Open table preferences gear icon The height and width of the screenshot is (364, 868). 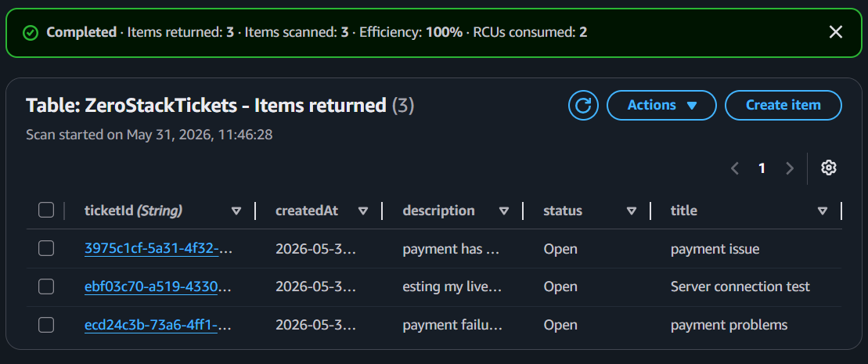(828, 168)
